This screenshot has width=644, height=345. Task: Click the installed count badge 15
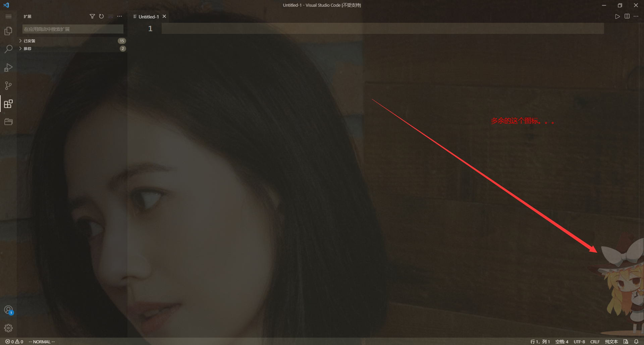click(122, 41)
